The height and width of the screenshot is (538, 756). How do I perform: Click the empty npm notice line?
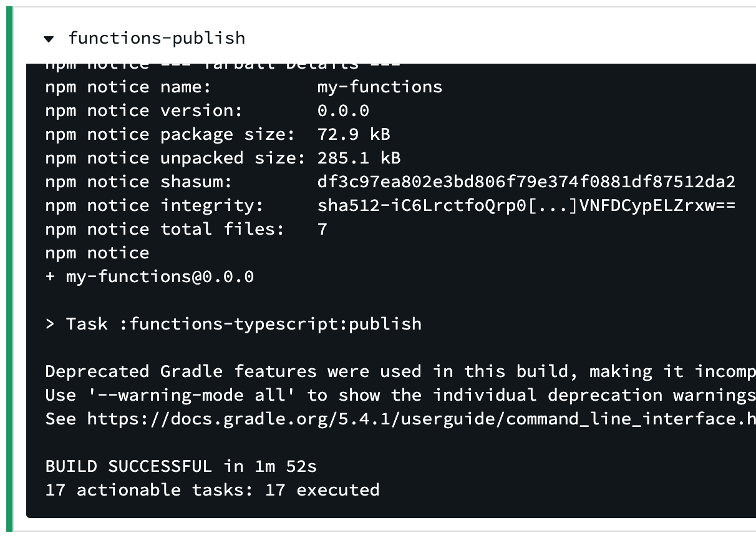(x=97, y=253)
